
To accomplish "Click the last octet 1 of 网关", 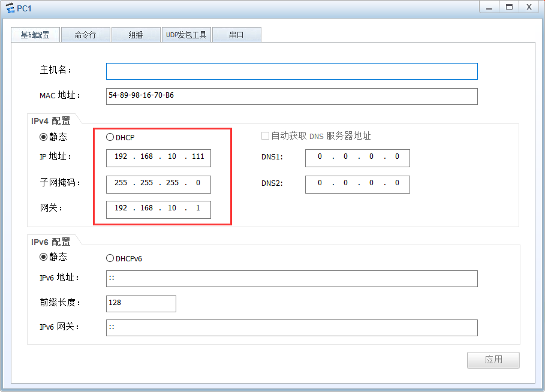I will (x=198, y=208).
